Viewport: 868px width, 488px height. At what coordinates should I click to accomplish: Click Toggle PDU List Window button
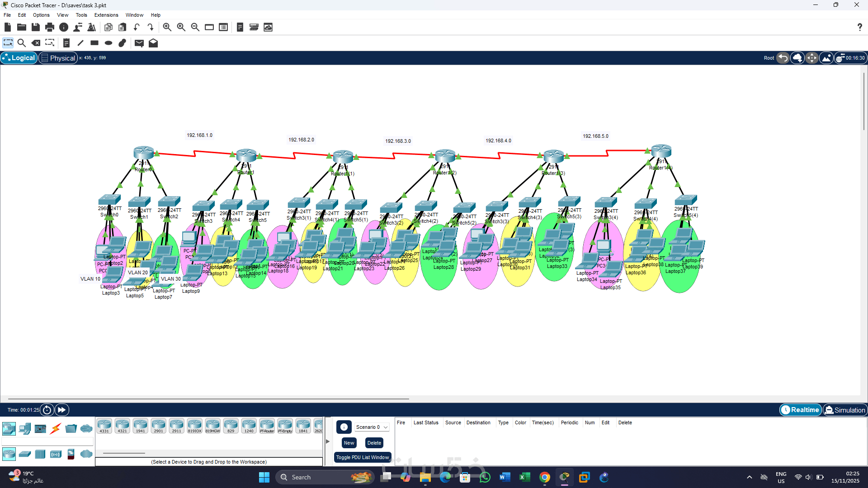pos(362,457)
